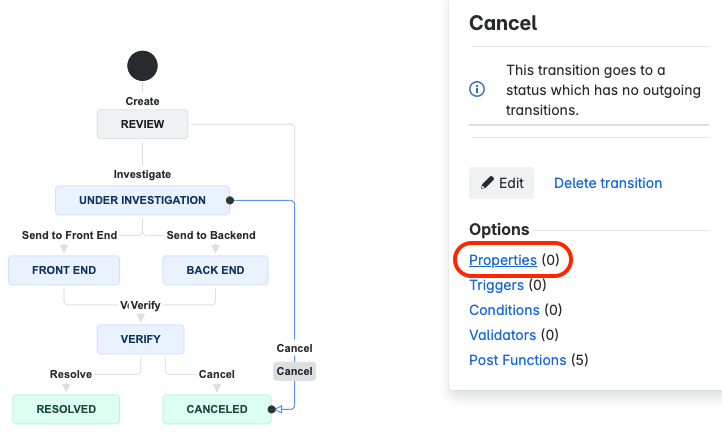Screen dimensions: 722x438
Task: Select the VERIFY status box
Action: click(x=141, y=339)
